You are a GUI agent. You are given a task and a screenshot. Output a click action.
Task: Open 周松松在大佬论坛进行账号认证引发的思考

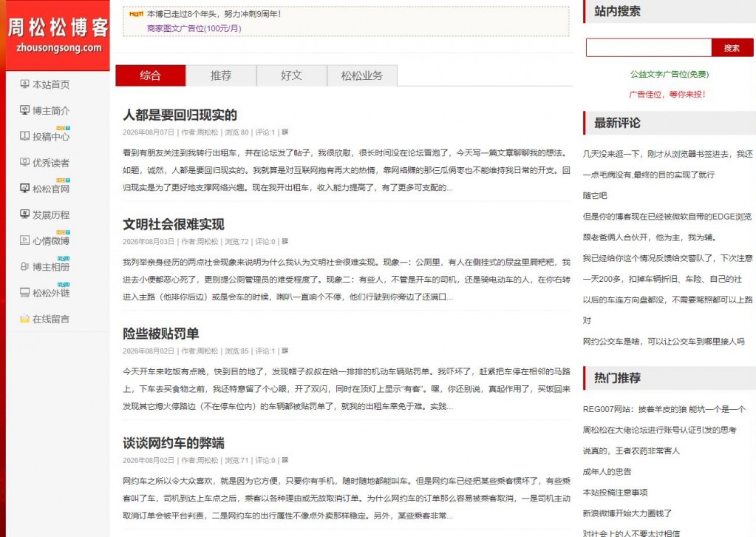660,430
